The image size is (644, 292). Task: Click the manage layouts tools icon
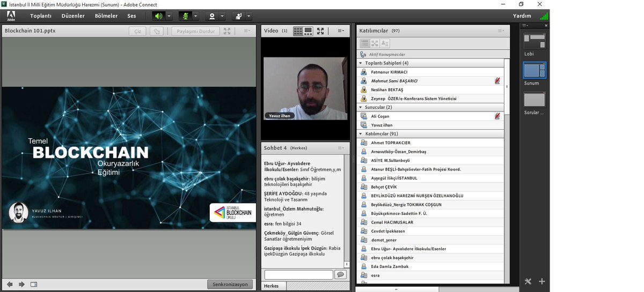(528, 281)
